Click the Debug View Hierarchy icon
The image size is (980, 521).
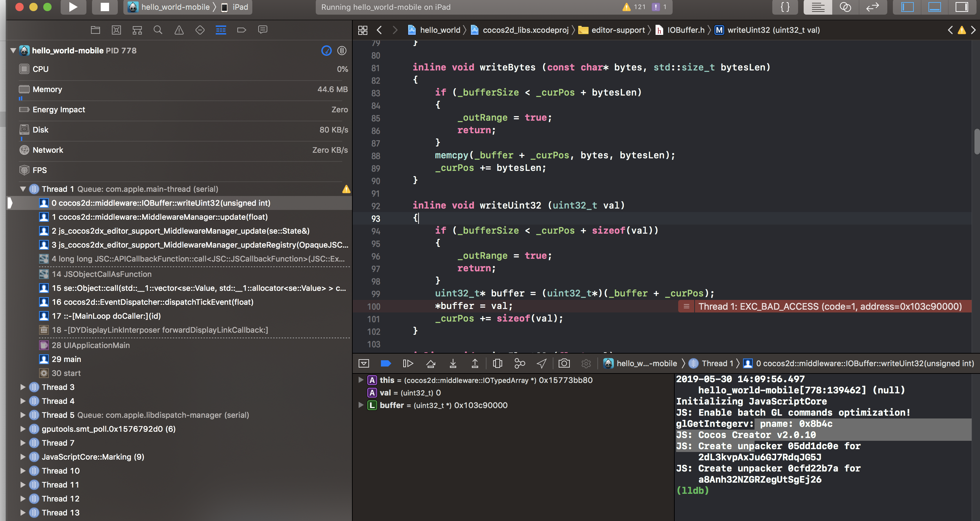497,363
